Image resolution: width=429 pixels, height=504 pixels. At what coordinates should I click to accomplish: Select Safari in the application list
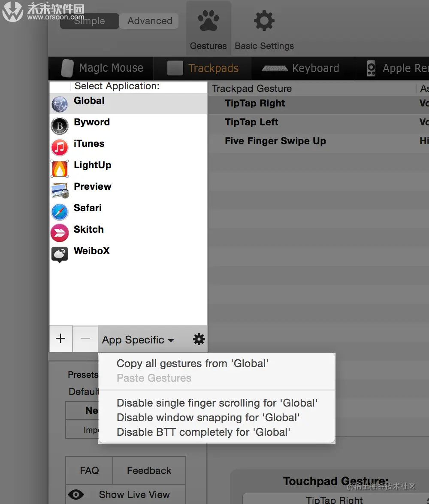tap(128, 212)
